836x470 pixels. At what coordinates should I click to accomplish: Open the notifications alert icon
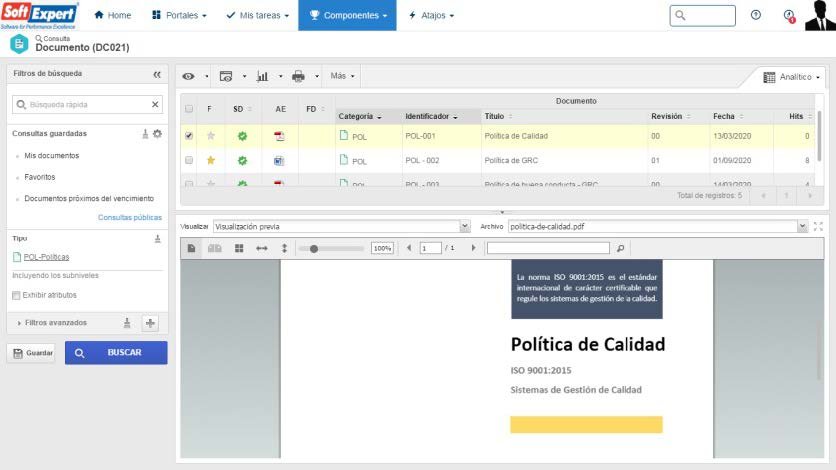789,15
